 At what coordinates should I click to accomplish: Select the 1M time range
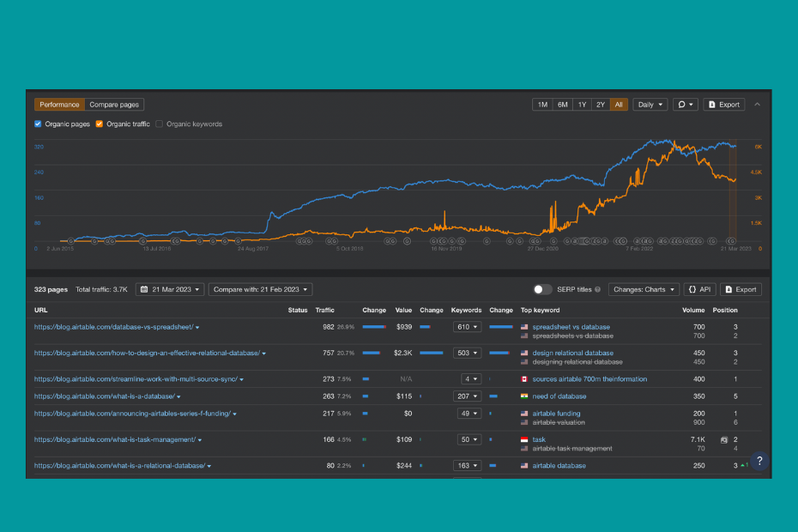coord(542,105)
